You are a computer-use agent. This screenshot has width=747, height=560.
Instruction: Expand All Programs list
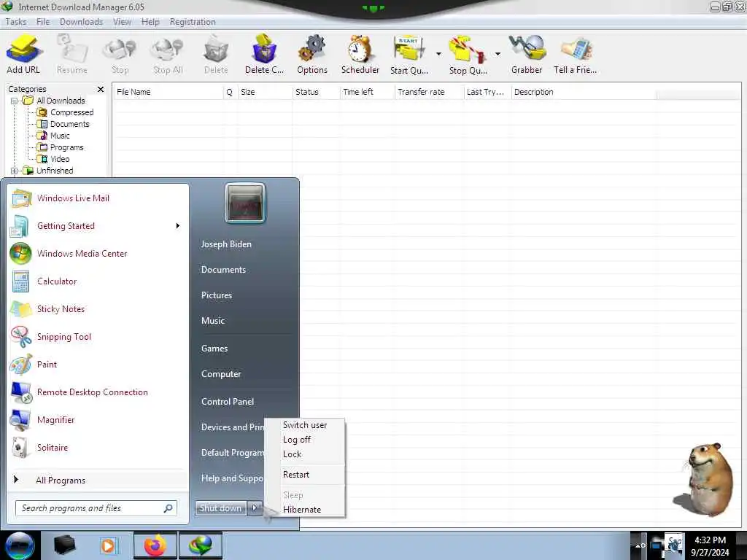[98, 480]
